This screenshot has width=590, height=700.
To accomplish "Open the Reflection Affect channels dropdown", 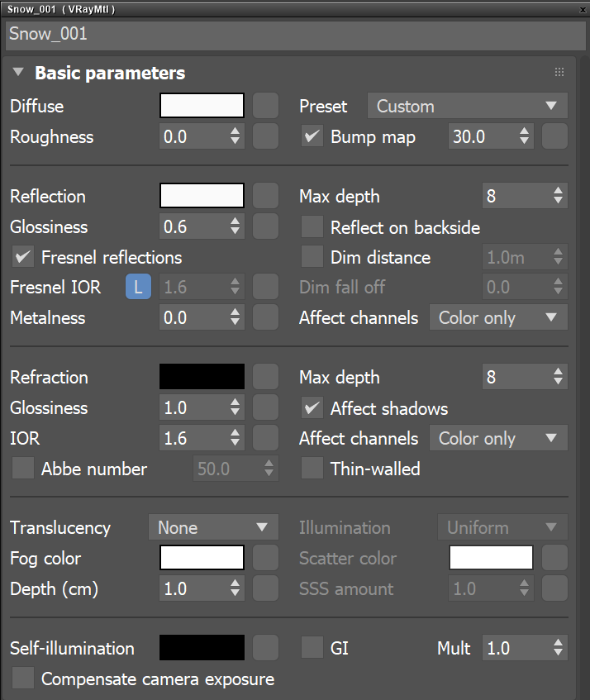I will pyautogui.click(x=497, y=317).
